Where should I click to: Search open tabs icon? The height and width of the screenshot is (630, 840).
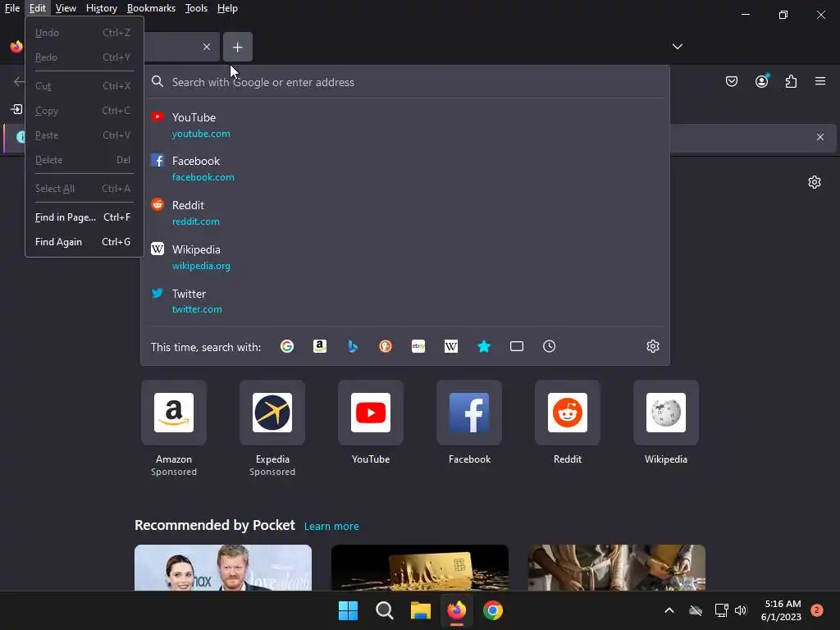click(517, 347)
